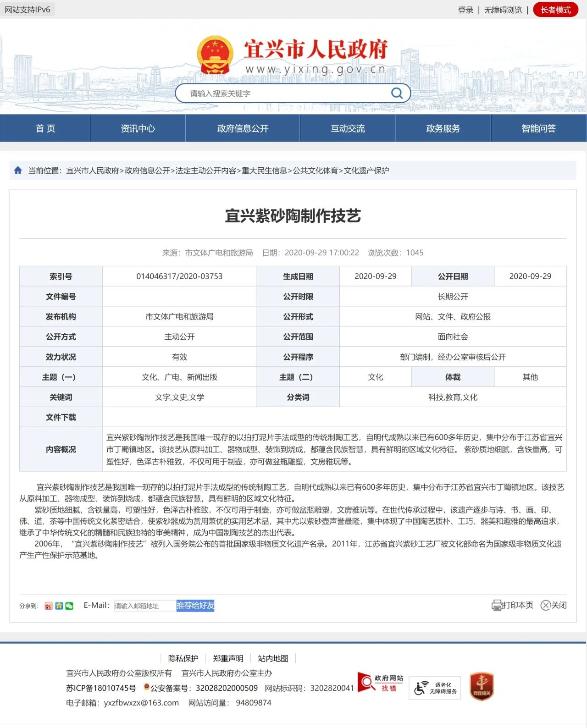Click the 关闭 close link
Image resolution: width=587 pixels, height=728 pixels.
559,606
